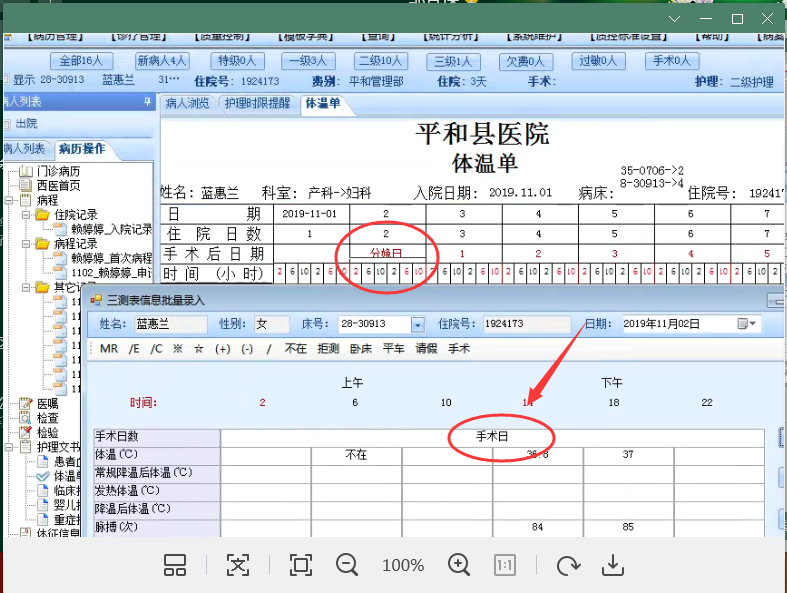This screenshot has width=787, height=593.
Task: Select the checked 体温单 tree item
Action: [x=67, y=476]
